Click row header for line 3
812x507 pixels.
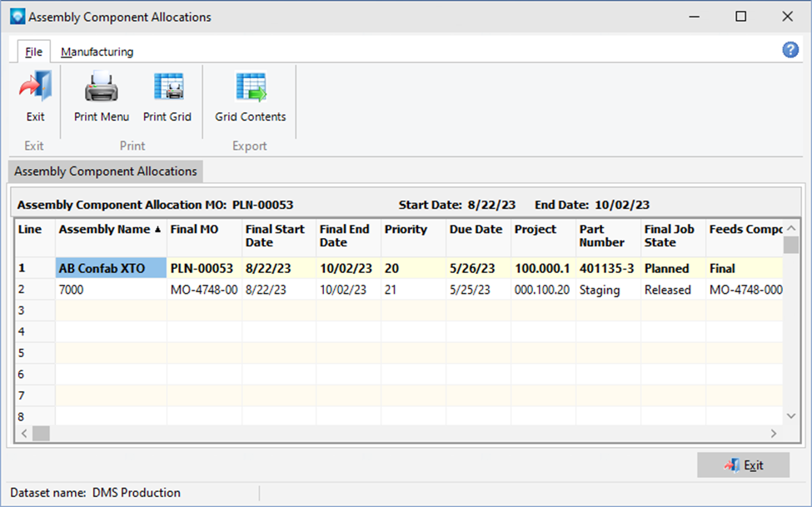[35, 311]
